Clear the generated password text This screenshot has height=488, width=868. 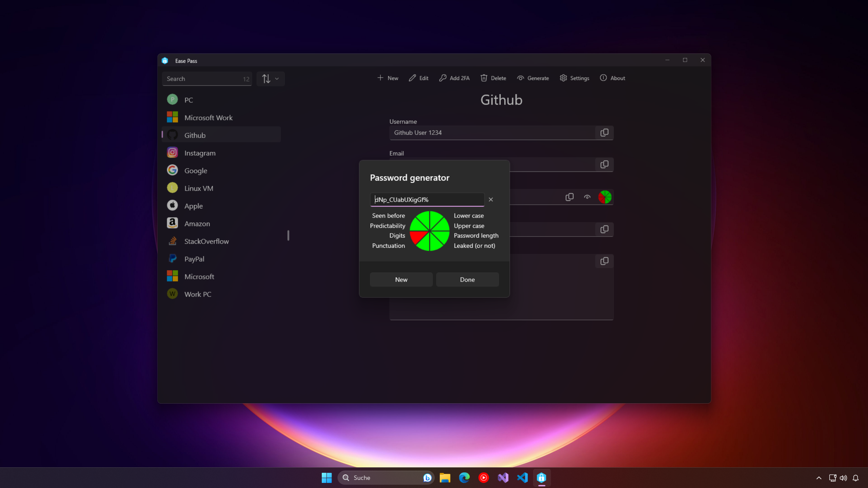click(x=491, y=200)
